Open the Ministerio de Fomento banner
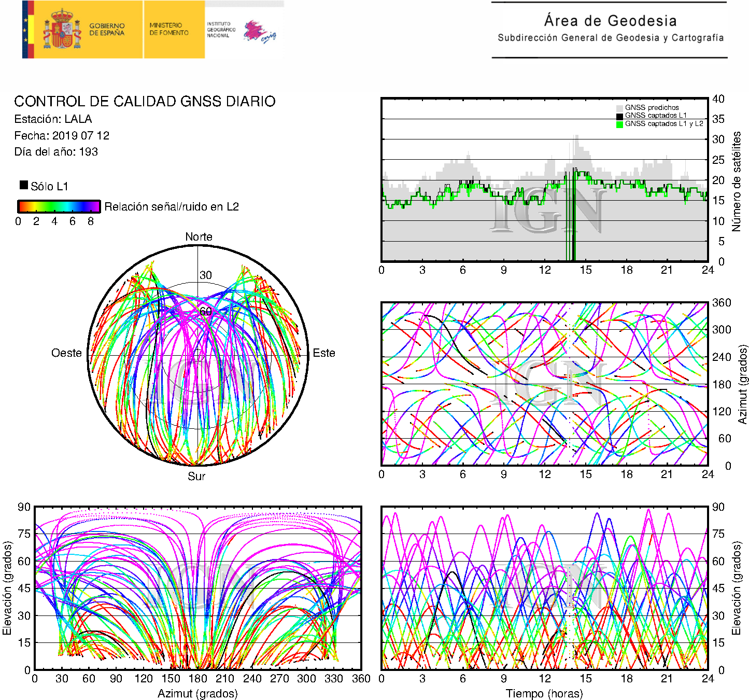The width and height of the screenshot is (749, 700). 169,30
